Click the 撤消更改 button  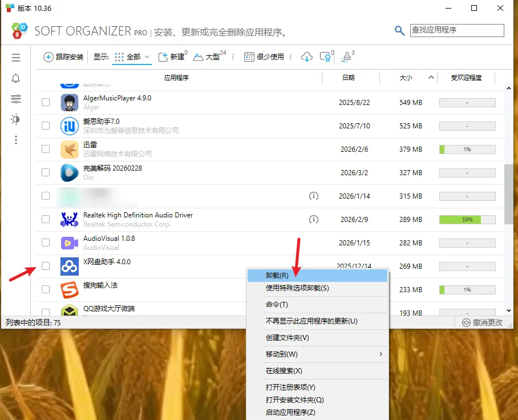[x=482, y=322]
